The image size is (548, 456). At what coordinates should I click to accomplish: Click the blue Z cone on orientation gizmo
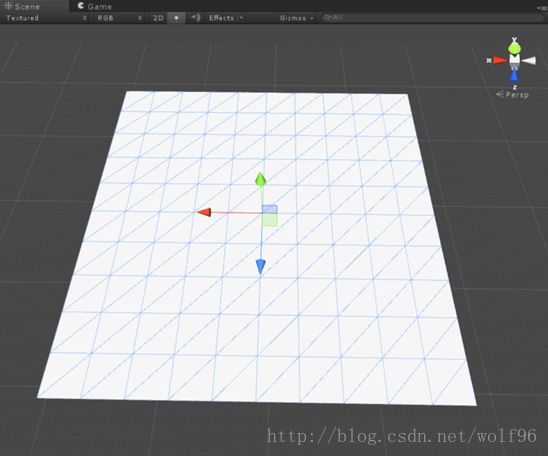click(x=514, y=75)
